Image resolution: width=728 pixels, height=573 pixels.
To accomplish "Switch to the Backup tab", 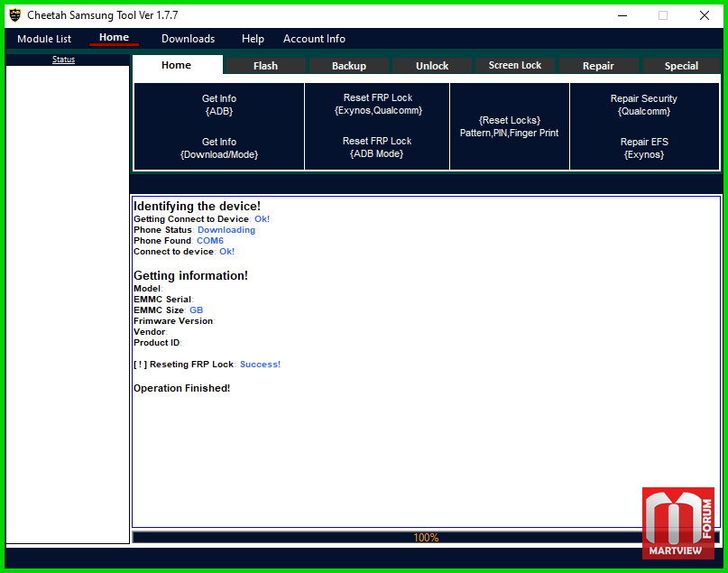I will (x=349, y=66).
